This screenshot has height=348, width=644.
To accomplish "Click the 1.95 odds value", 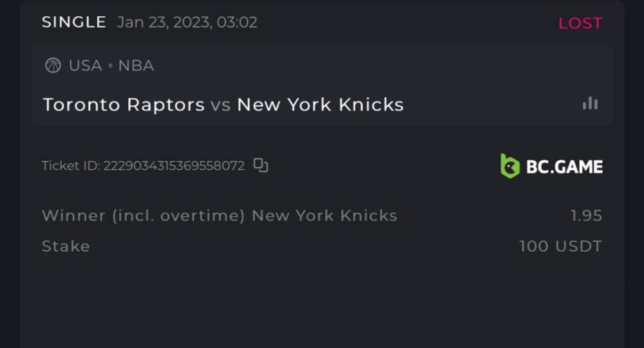I will click(x=586, y=215).
